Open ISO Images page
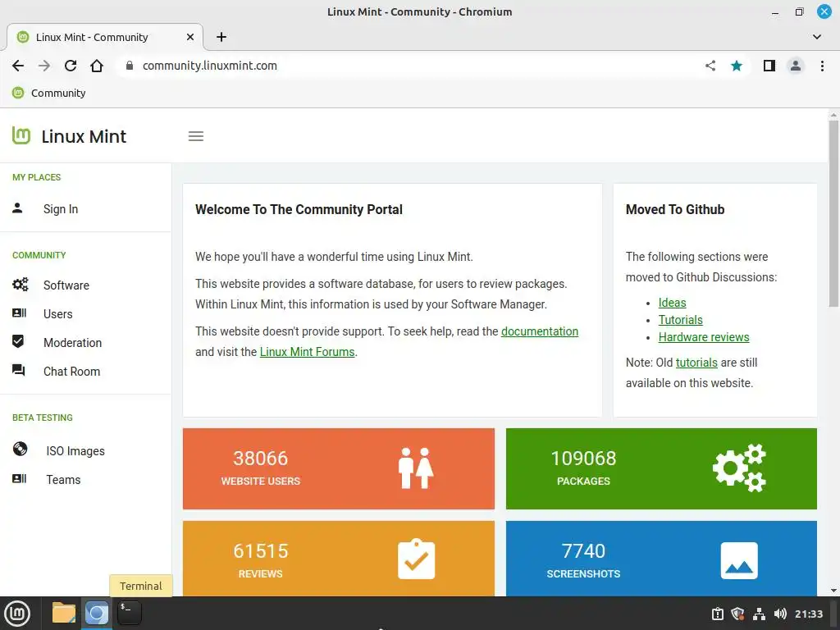840x630 pixels. (x=75, y=452)
